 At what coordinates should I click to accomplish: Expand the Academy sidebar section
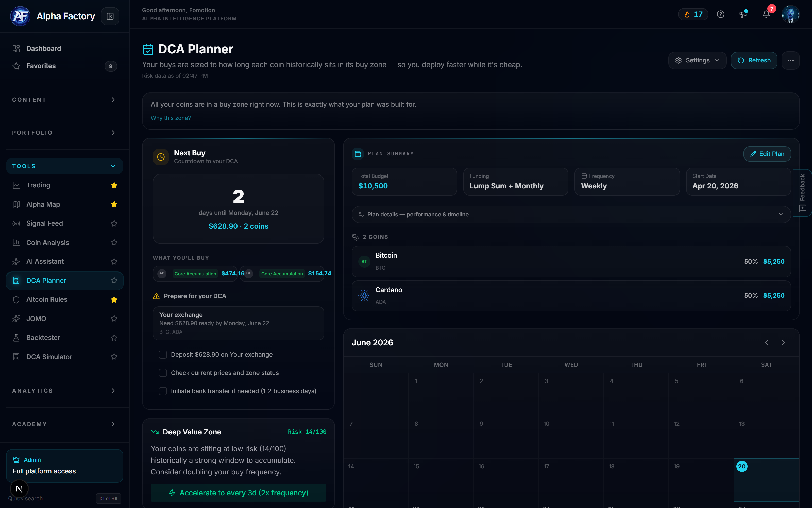click(x=64, y=424)
